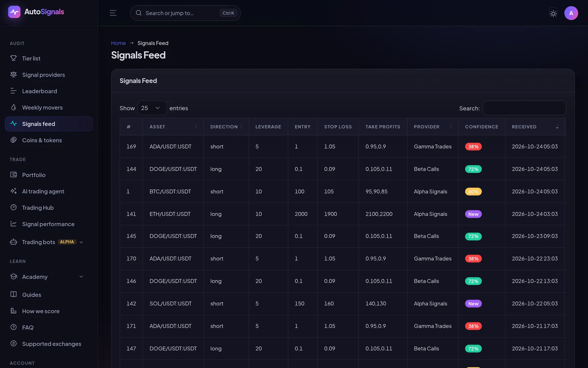Click the Leaderboard bars icon

click(14, 91)
